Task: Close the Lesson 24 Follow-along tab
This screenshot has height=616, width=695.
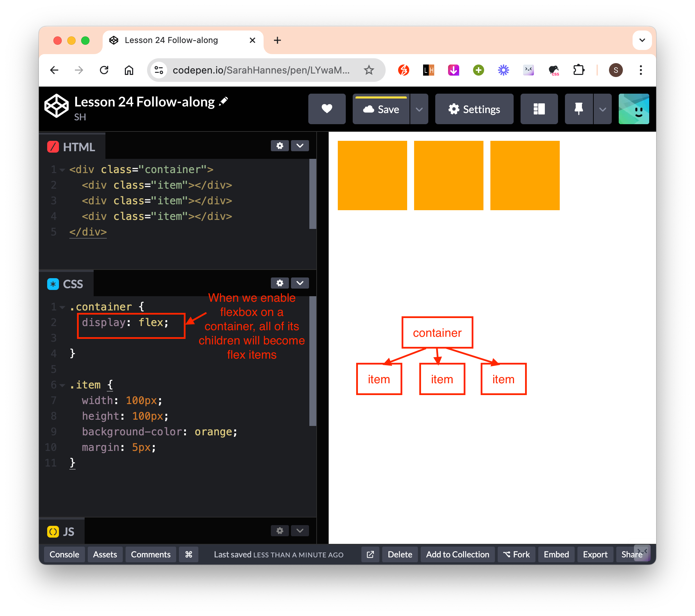Action: pos(252,40)
